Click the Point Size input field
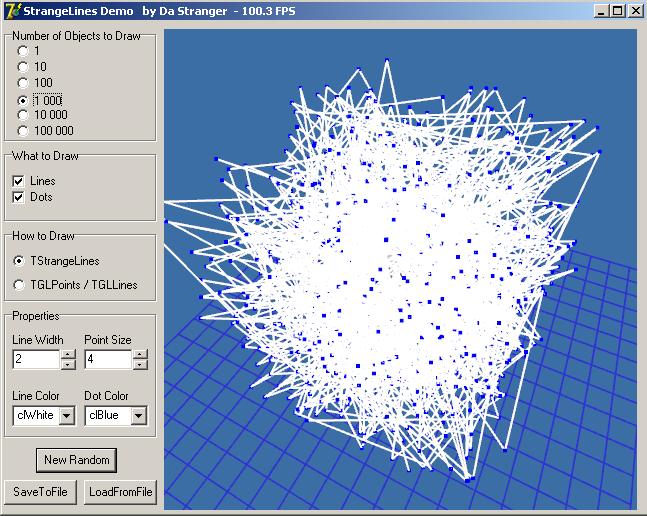This screenshot has height=516, width=647. pyautogui.click(x=109, y=359)
